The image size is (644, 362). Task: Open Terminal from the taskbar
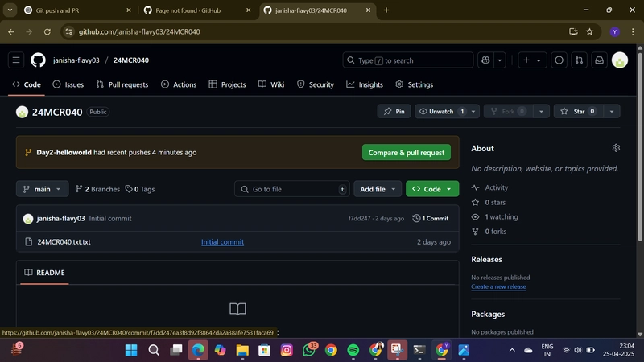tap(419, 350)
